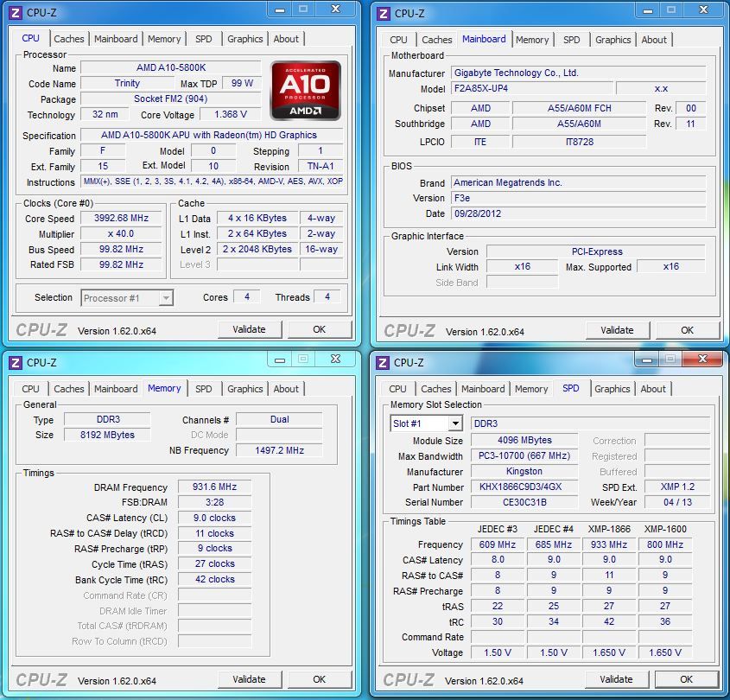730x700 pixels.
Task: Click the SPD Ext. value 'XMP 1.2'
Action: (x=677, y=487)
